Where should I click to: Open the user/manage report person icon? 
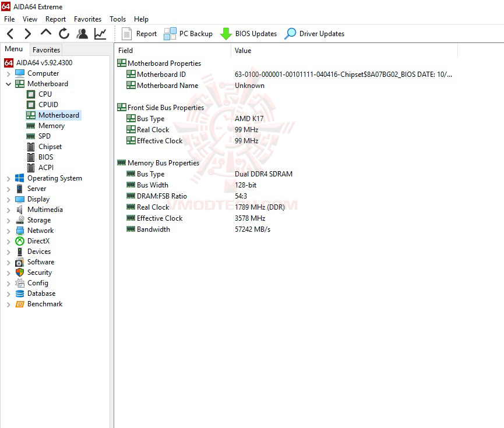(x=82, y=33)
